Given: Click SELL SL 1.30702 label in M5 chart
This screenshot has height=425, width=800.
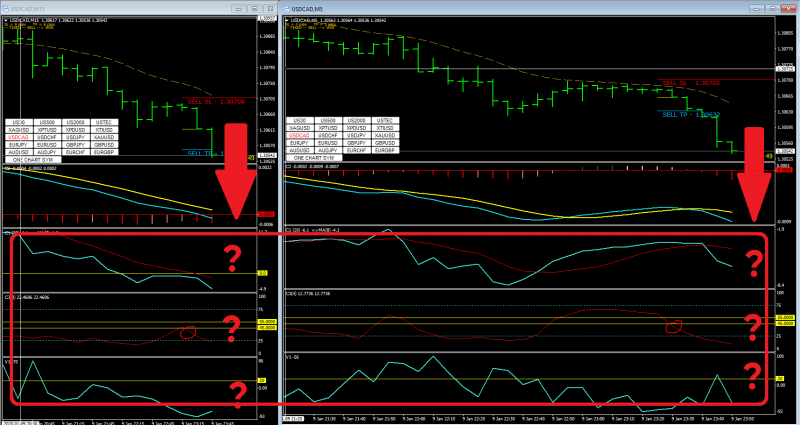Looking at the screenshot, I should click(691, 83).
